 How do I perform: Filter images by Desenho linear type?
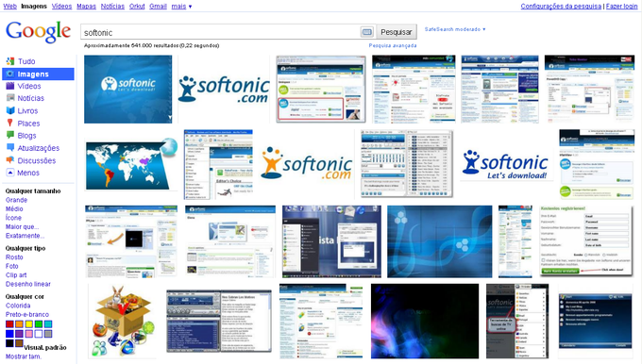[x=28, y=284]
